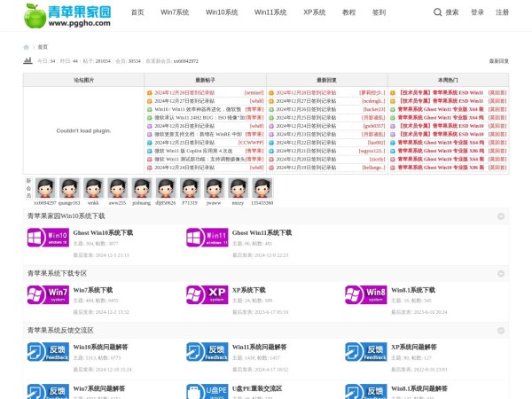This screenshot has height=399, width=532.
Task: Click the 登录 login link
Action: [477, 12]
